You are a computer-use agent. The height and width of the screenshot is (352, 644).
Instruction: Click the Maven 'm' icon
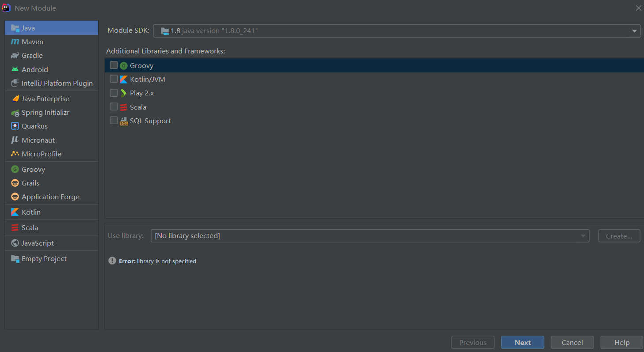(15, 42)
